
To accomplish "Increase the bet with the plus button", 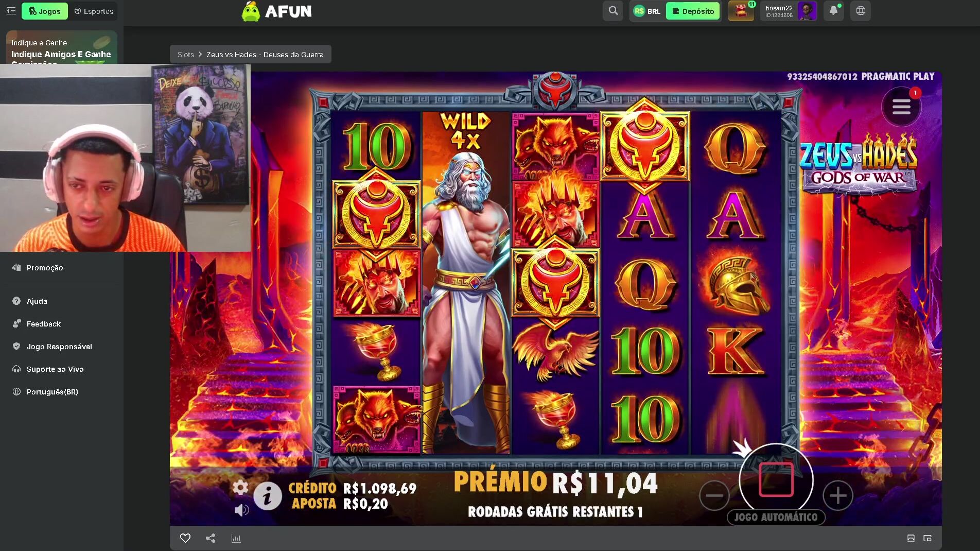I will coord(838,496).
